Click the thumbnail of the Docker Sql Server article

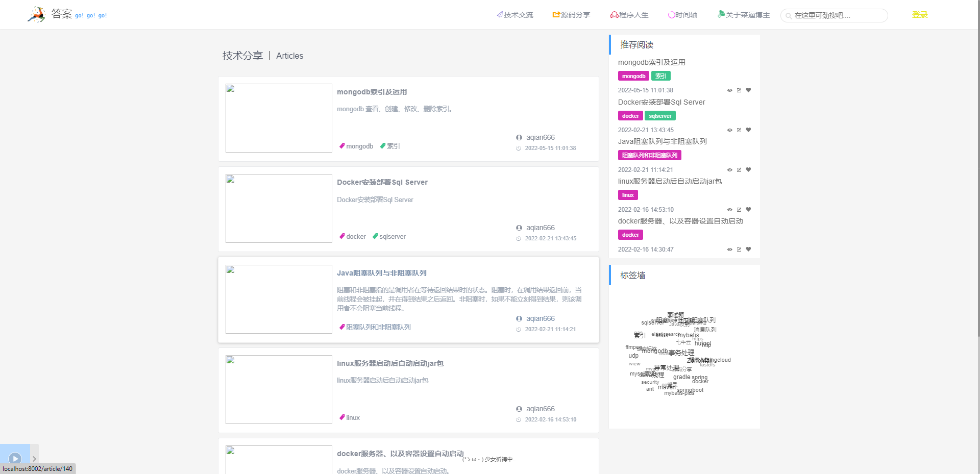click(279, 208)
